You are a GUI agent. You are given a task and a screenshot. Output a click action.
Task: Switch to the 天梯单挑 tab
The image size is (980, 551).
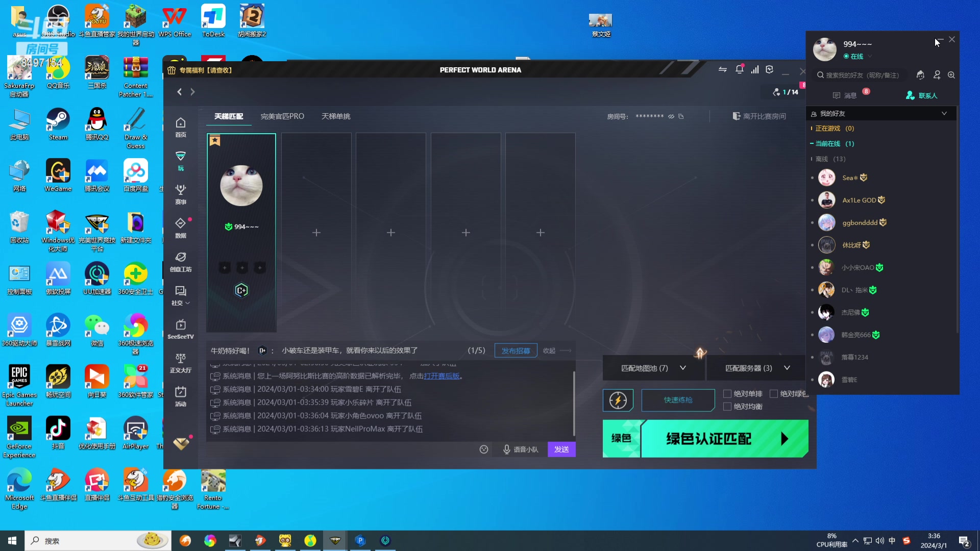[x=336, y=116]
